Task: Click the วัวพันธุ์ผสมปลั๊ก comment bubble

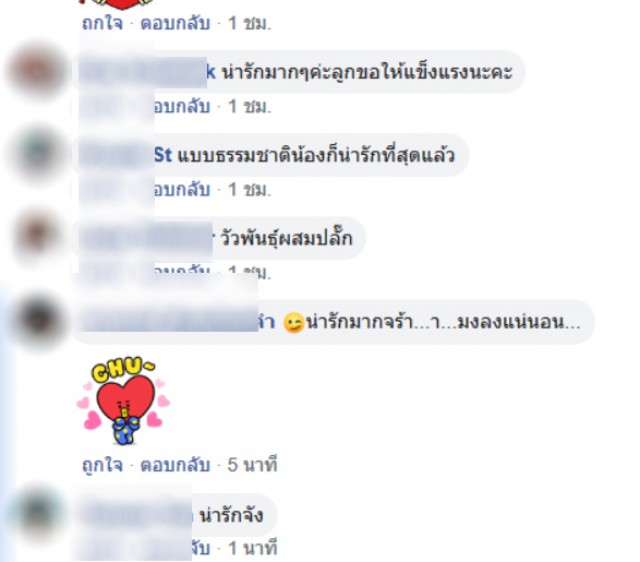Action: coord(219,238)
